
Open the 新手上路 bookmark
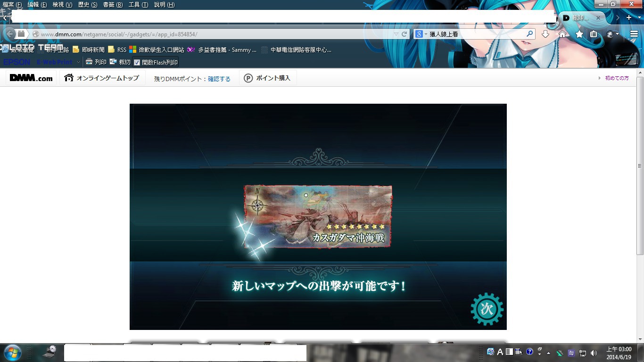pyautogui.click(x=53, y=49)
